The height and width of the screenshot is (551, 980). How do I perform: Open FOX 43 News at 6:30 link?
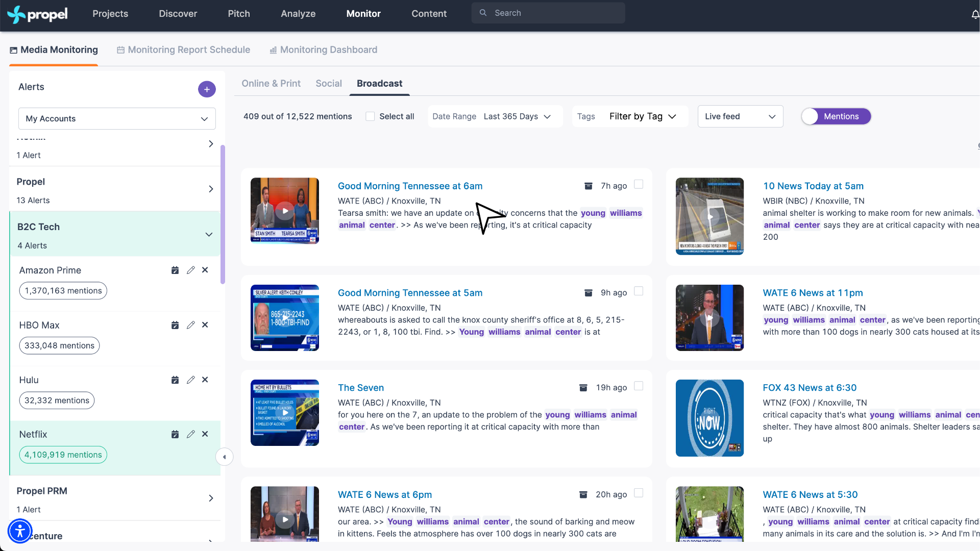810,388
